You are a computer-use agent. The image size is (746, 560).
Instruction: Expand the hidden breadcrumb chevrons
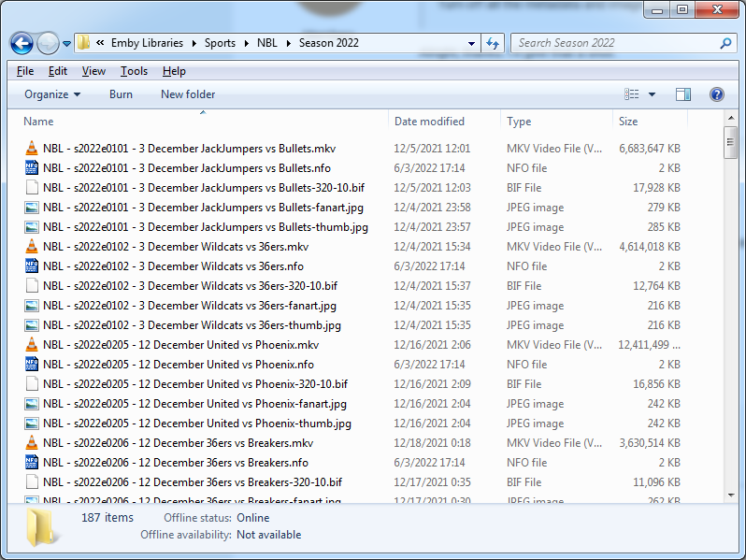click(x=100, y=43)
